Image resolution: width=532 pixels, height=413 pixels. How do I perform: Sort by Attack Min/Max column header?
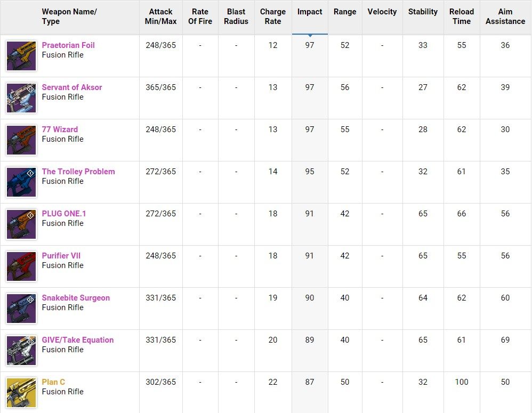click(x=160, y=17)
